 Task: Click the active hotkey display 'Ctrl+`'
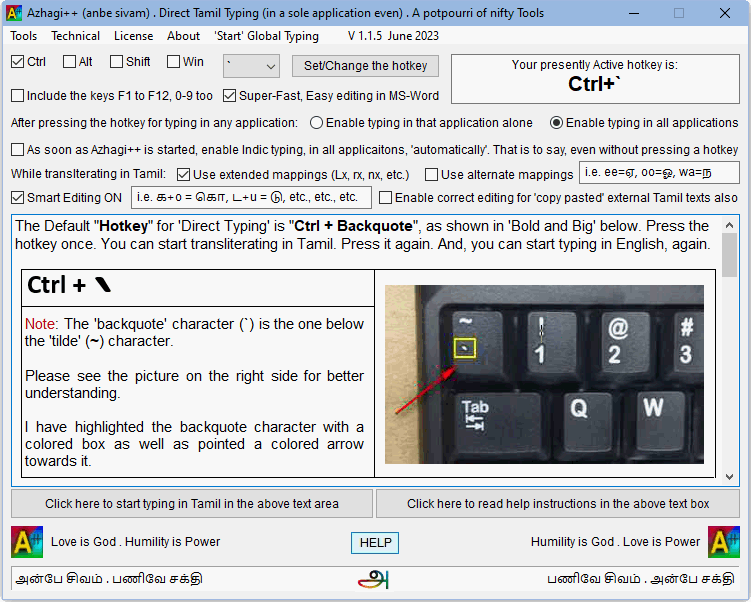(594, 85)
